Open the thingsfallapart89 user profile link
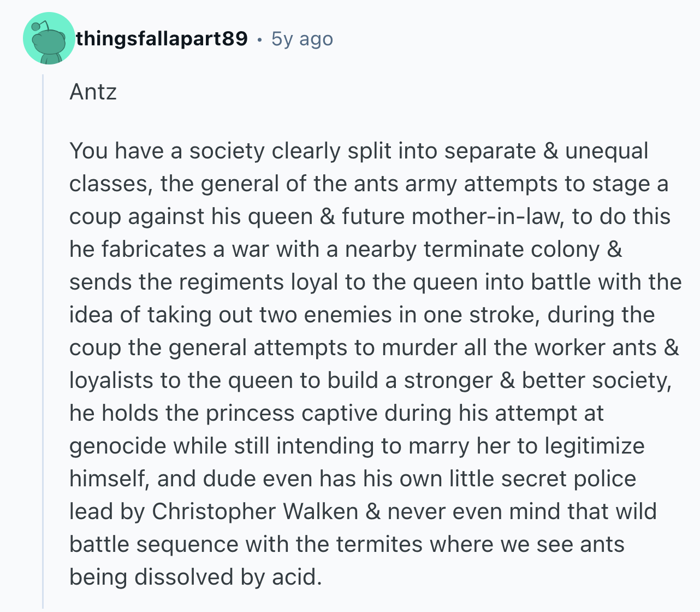 pos(162,39)
